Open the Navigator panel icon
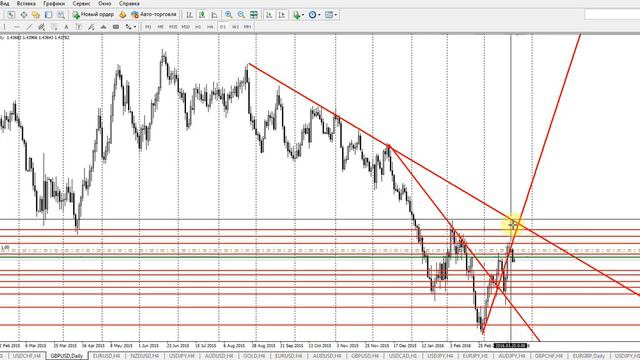The image size is (640, 360). coord(36,15)
